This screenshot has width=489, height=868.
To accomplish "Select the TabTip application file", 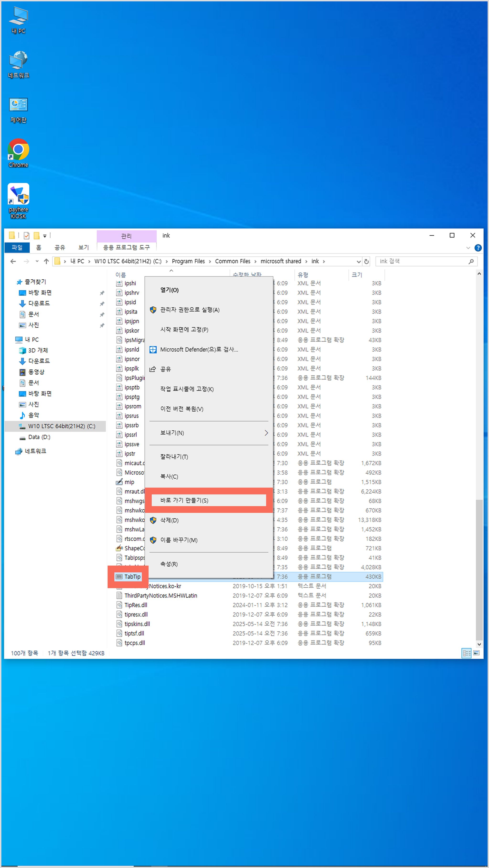I will pyautogui.click(x=128, y=576).
